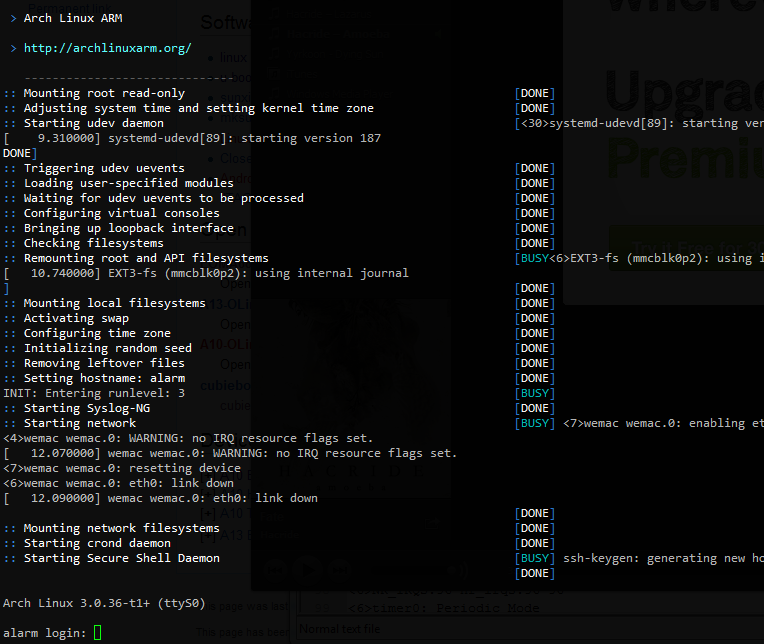Open the archlinuxarm.org URL link
764x644 pixels.
click(x=107, y=48)
